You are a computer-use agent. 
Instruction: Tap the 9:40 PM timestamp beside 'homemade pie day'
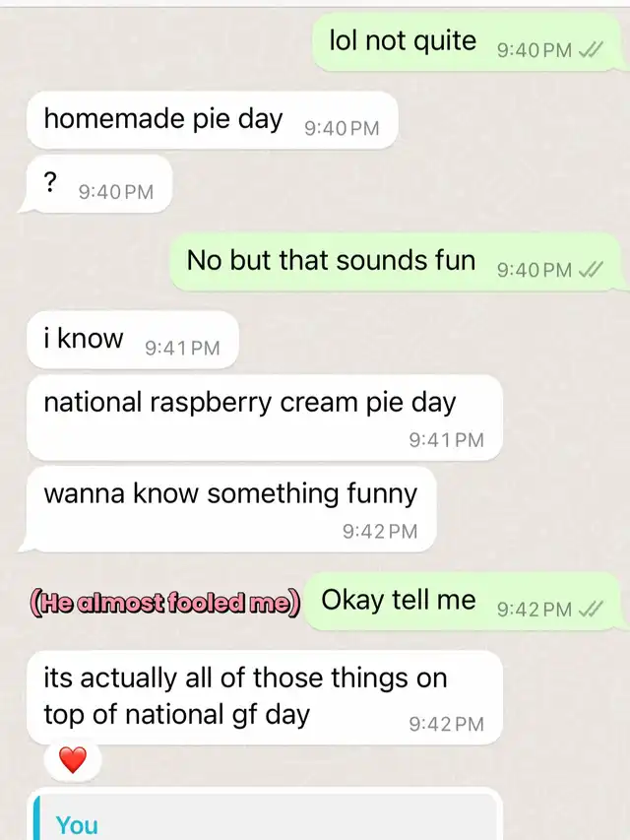point(342,129)
